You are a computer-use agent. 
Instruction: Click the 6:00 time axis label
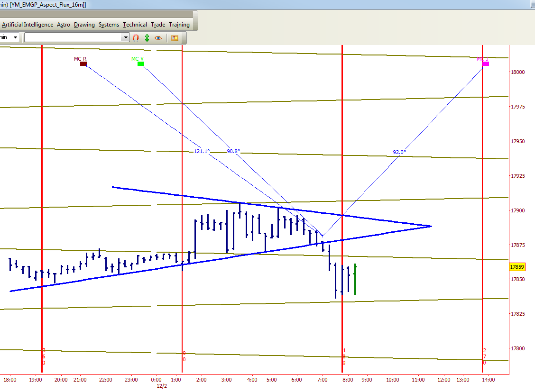[x=296, y=380]
